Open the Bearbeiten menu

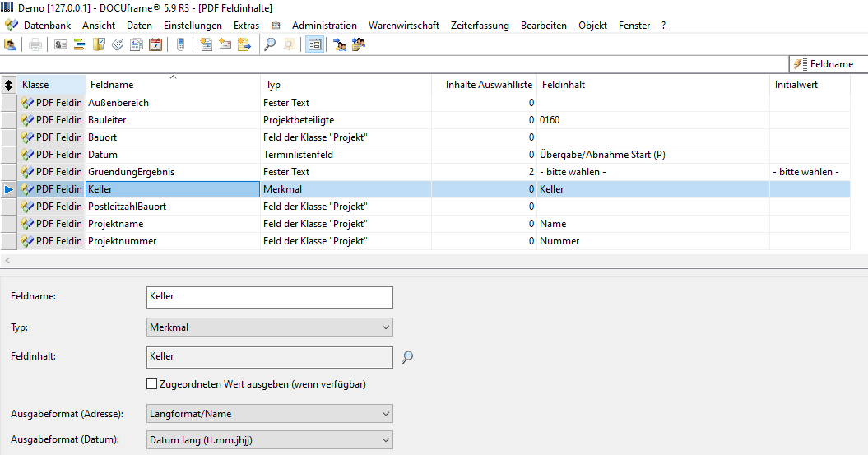coord(544,26)
